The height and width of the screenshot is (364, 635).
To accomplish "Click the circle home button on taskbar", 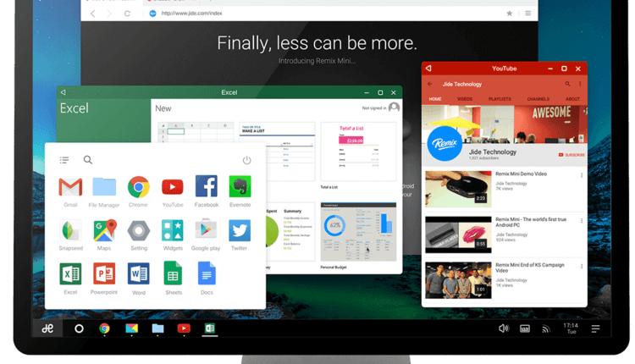I will coord(79,328).
